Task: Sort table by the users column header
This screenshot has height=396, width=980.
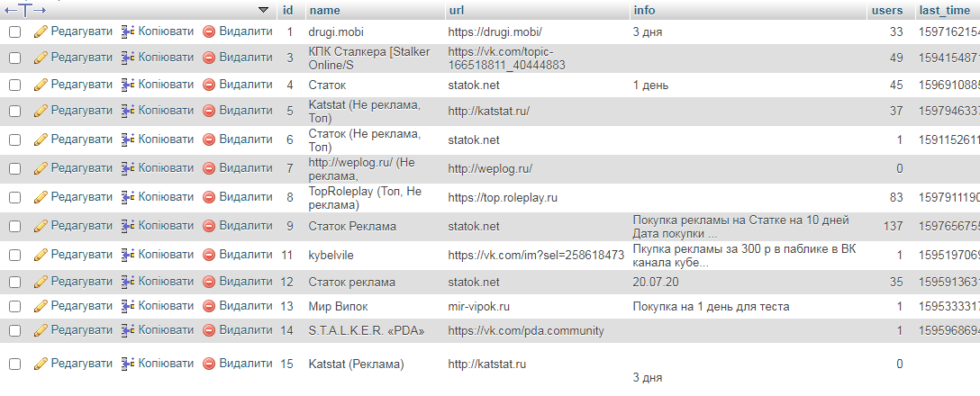Action: click(886, 11)
